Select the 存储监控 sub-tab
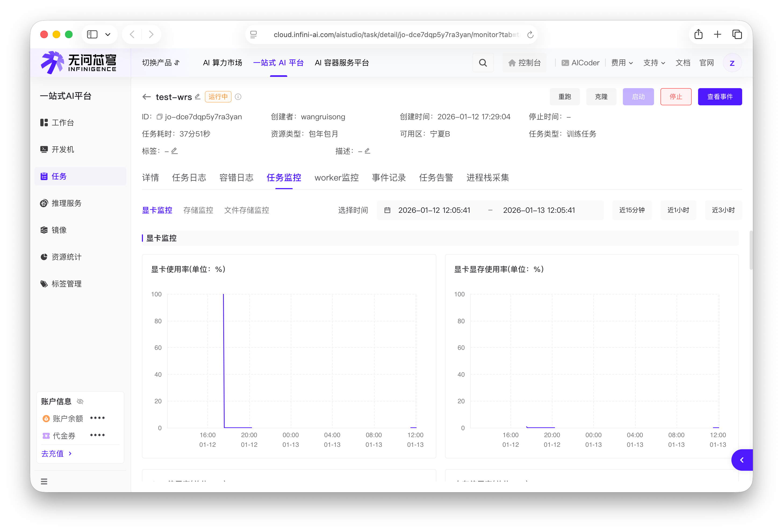The height and width of the screenshot is (532, 783). 198,210
